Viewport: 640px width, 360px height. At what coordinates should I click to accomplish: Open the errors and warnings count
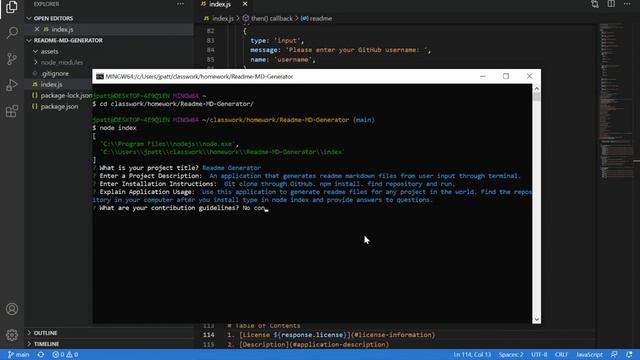tap(65, 354)
